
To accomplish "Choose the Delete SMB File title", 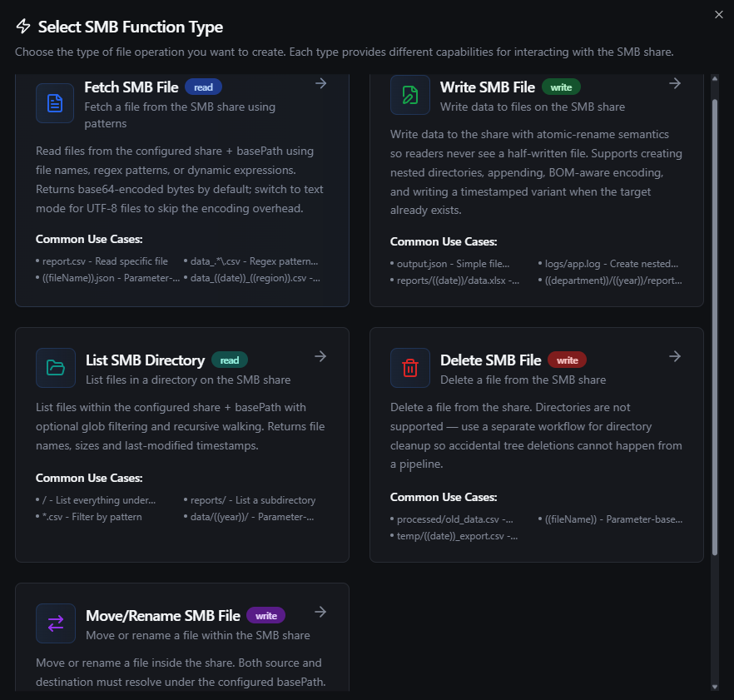I will coord(491,360).
